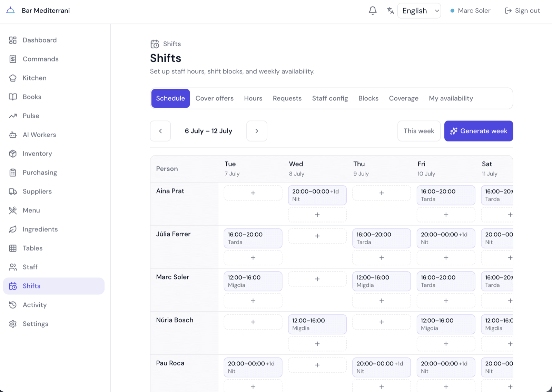This screenshot has height=392, width=552.
Task: Open Pulse trend icon in sidebar
Action: point(13,116)
